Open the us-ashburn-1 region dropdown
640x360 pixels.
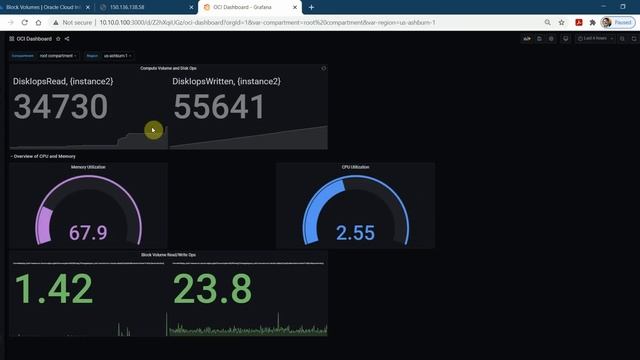coord(117,56)
